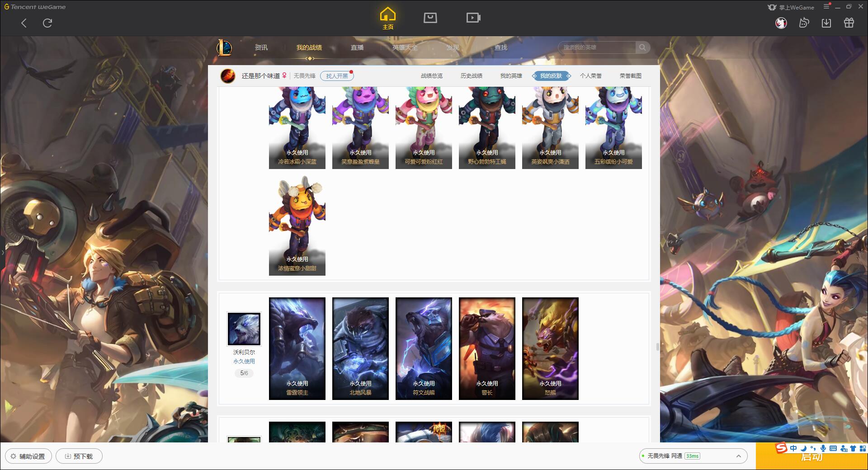Toggle Sogou moon half-width mode
868x470 pixels.
(803, 448)
